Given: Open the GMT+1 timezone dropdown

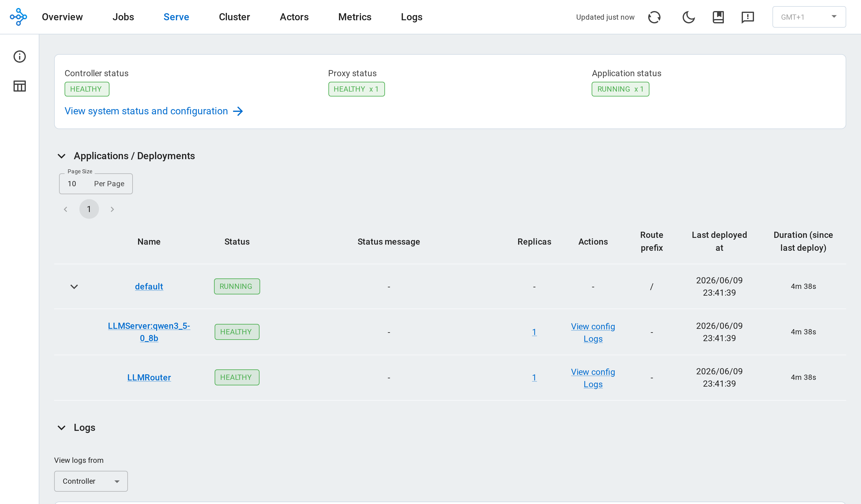Looking at the screenshot, I should (x=809, y=17).
